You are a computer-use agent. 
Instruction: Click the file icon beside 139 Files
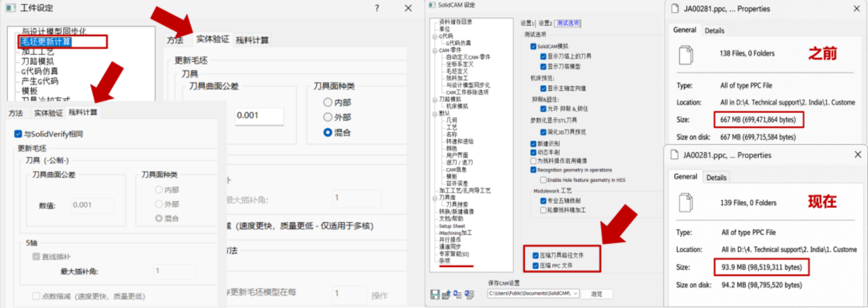pyautogui.click(x=686, y=203)
